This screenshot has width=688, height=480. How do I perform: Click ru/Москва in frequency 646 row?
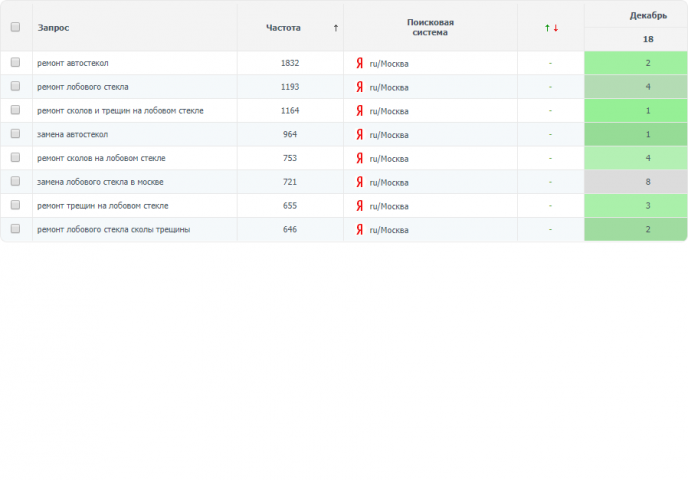point(389,229)
